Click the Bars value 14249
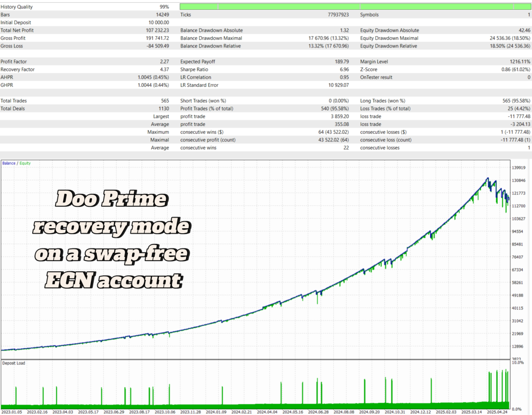 [162, 15]
